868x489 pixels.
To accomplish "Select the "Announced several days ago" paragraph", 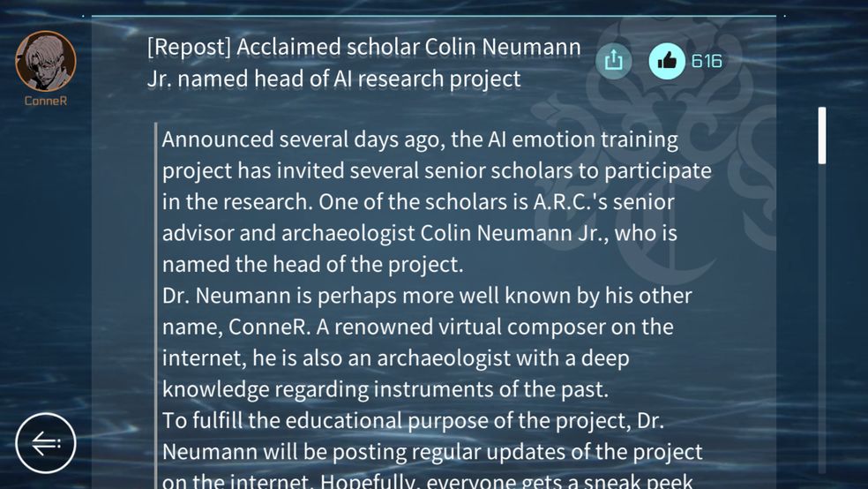I will click(437, 201).
